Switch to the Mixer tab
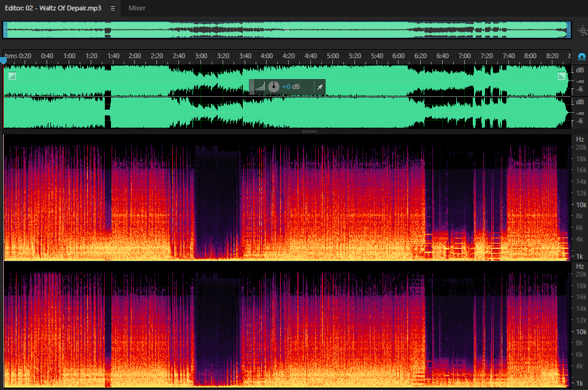588x390 pixels. [137, 8]
